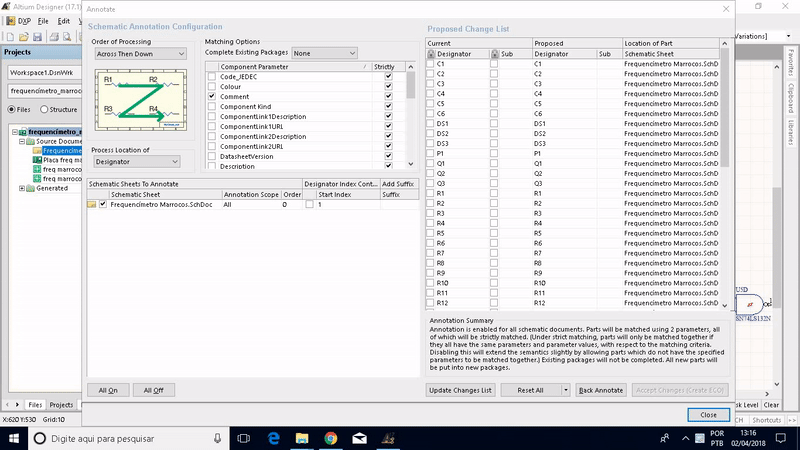
Task: Open Task View on the taskbar
Action: click(x=244, y=438)
